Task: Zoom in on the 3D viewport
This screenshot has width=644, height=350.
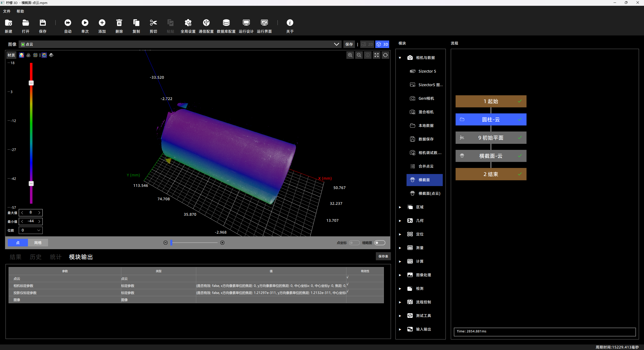Action: [350, 55]
